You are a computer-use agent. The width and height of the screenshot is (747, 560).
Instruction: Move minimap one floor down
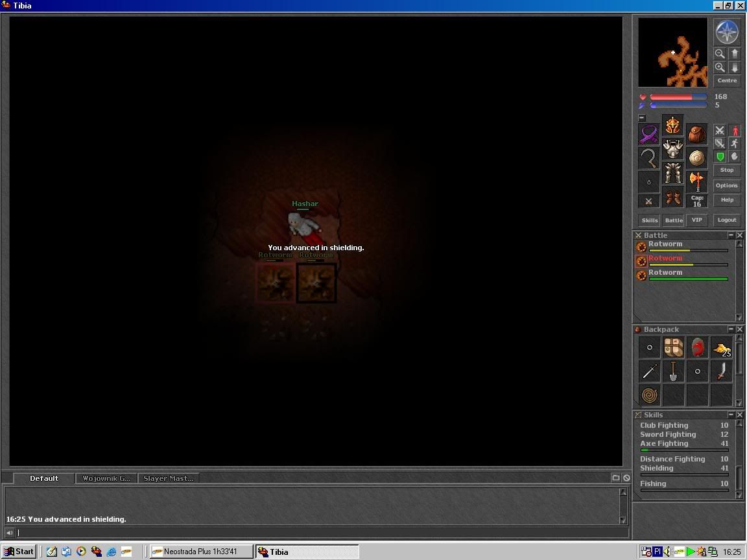pos(734,67)
